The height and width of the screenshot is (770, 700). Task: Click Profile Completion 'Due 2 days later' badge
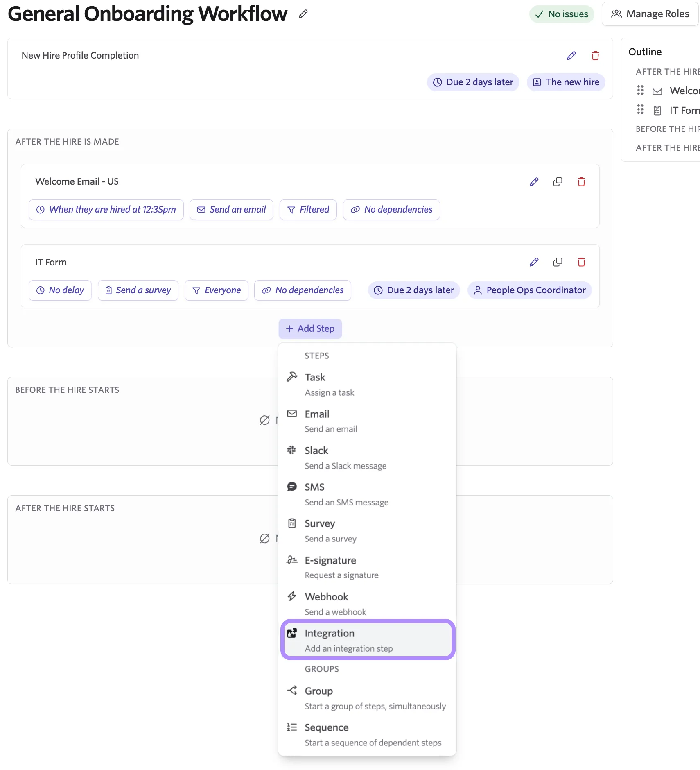tap(473, 82)
